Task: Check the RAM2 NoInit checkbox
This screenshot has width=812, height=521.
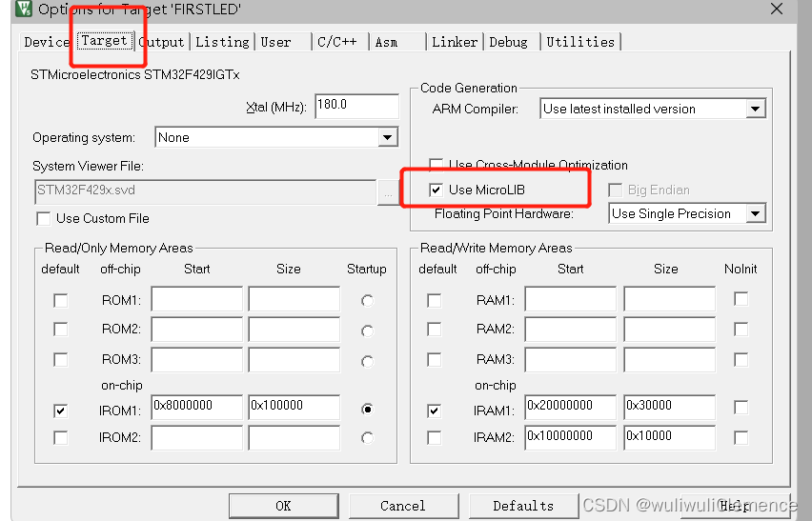Action: coord(741,330)
